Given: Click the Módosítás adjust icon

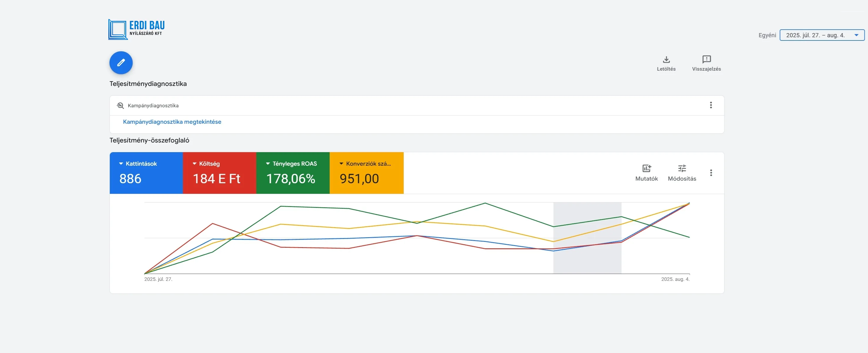Looking at the screenshot, I should point(682,168).
